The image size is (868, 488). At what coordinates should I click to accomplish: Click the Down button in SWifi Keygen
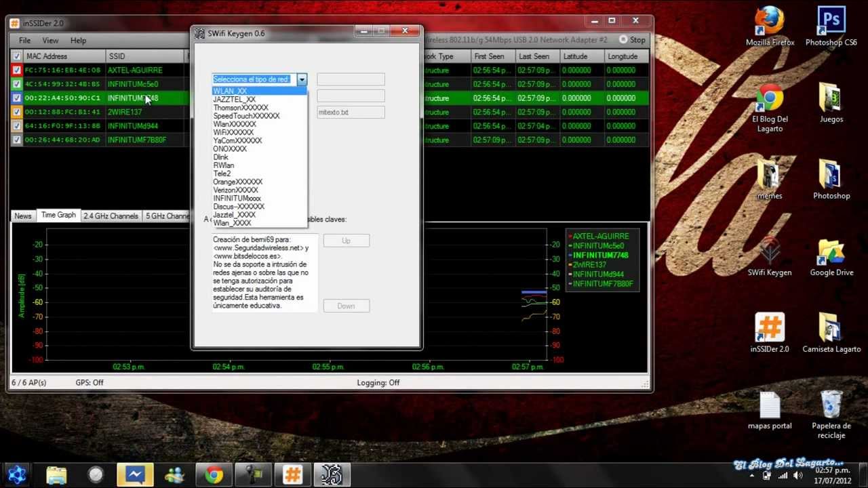pos(346,306)
